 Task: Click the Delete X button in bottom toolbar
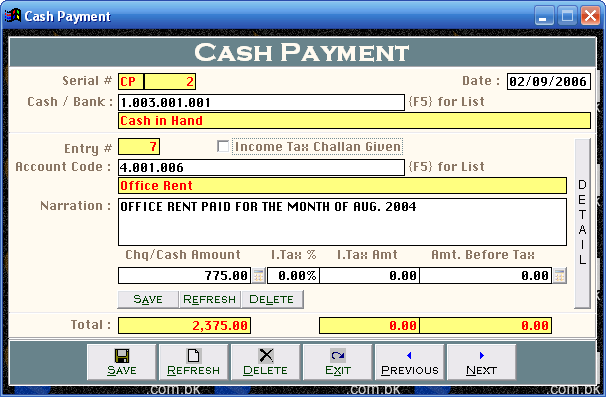(x=265, y=362)
